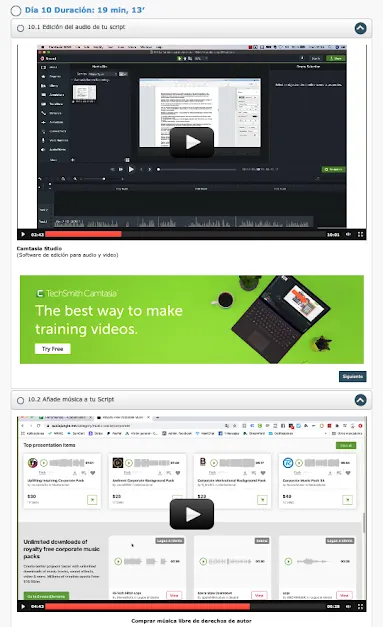Collapse the 10.2 section with chevron

point(360,400)
